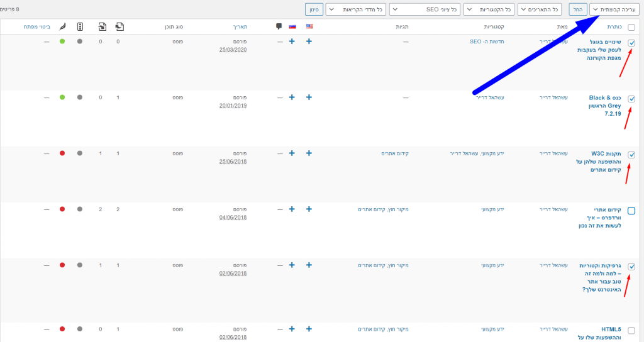
Task: Sort by the comments bubble column icon
Action: coord(279,26)
